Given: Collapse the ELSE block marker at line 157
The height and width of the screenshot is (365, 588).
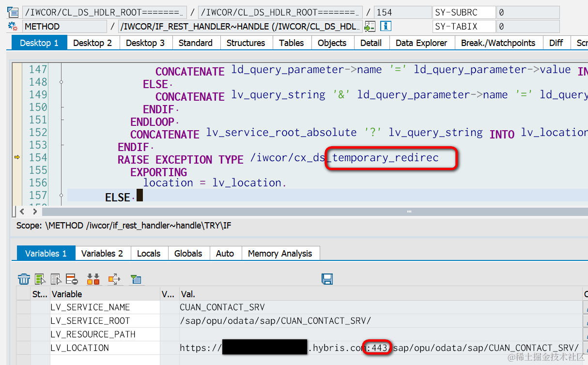Looking at the screenshot, I should point(61,195).
